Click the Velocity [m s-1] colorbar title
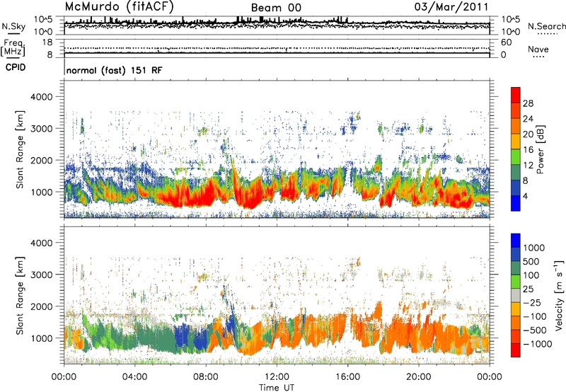566x392 pixels. tap(559, 295)
